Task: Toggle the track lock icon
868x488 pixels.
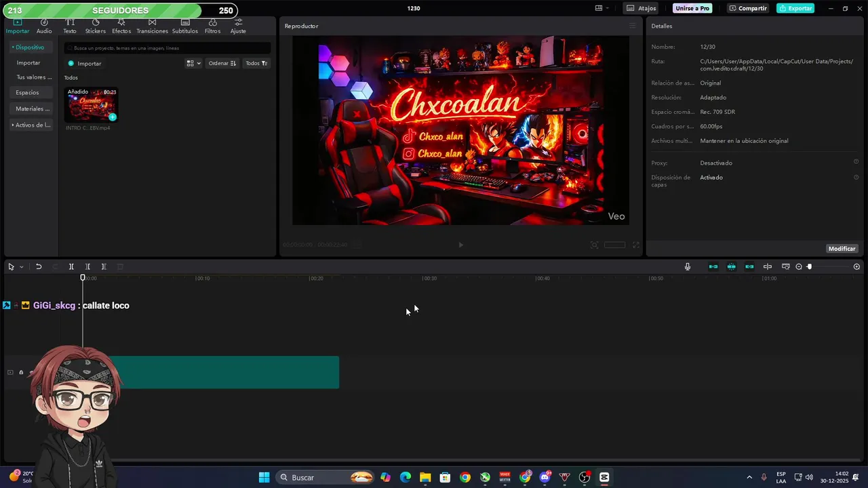Action: point(21,372)
